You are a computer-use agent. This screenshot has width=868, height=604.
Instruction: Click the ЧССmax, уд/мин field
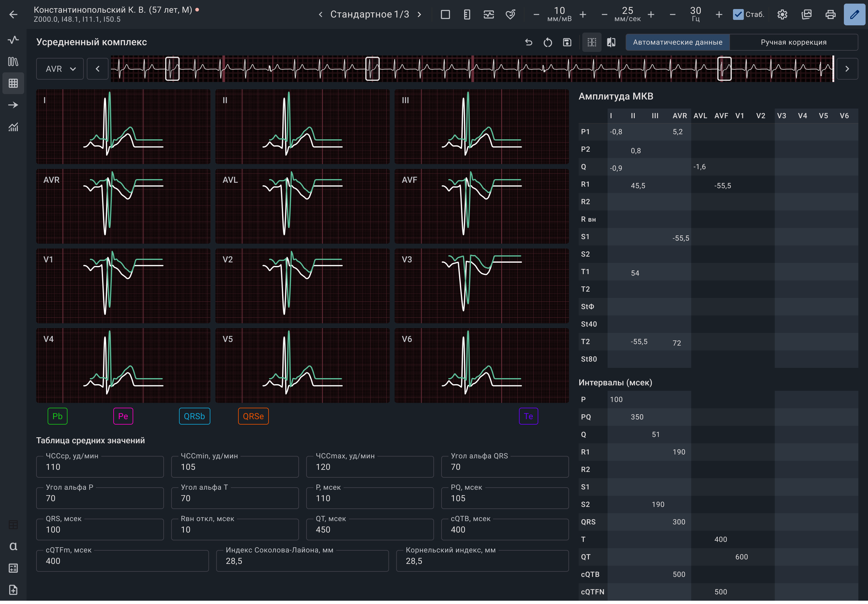(x=370, y=467)
